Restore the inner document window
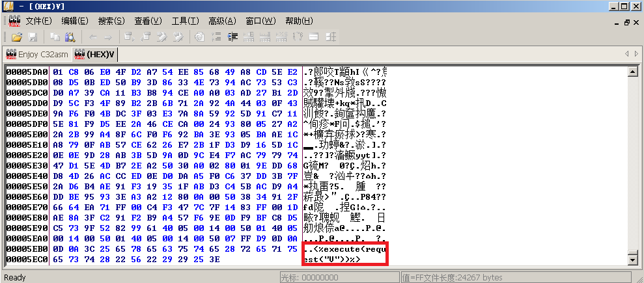The width and height of the screenshot is (644, 283). (x=627, y=23)
